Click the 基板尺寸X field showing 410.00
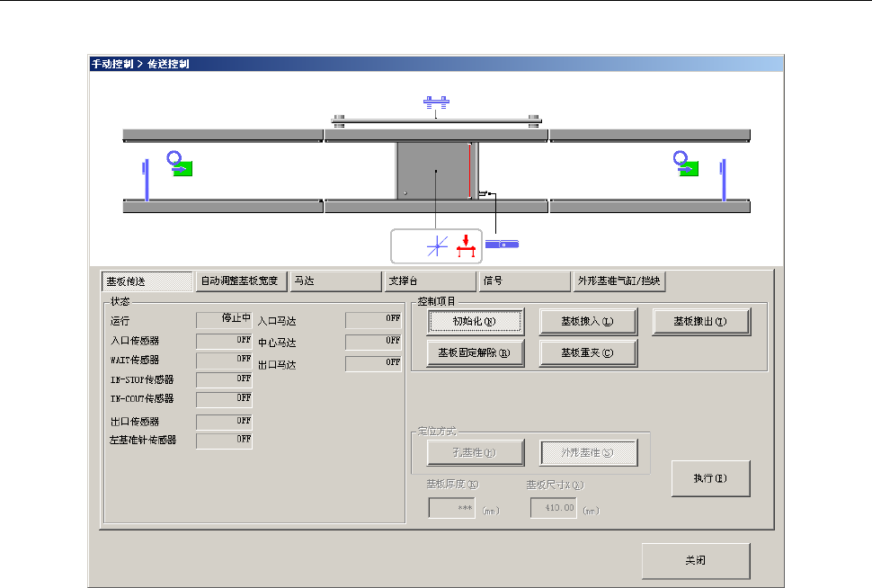Viewport: 872px width, 588px height. 554,508
